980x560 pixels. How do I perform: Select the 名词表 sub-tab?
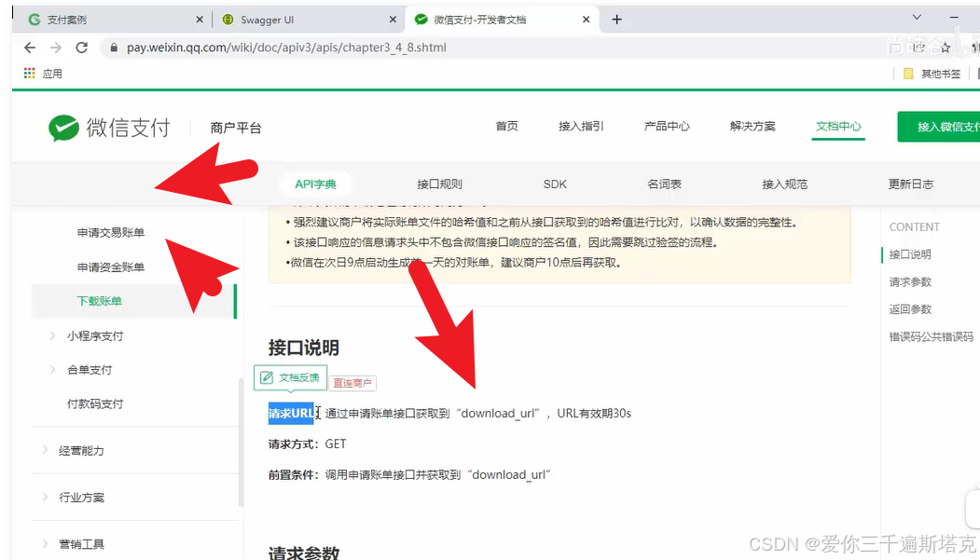[x=665, y=184]
